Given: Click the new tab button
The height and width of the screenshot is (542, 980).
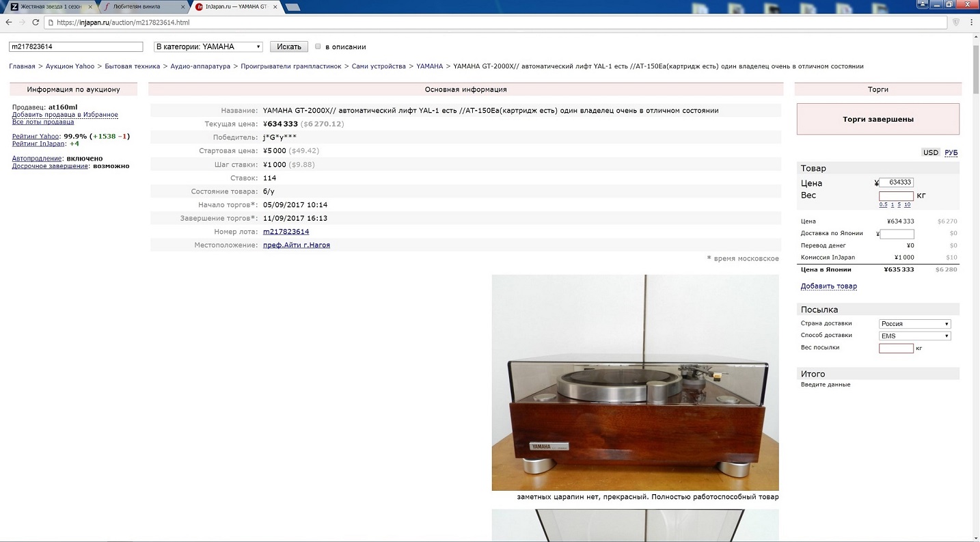Looking at the screenshot, I should (x=293, y=8).
